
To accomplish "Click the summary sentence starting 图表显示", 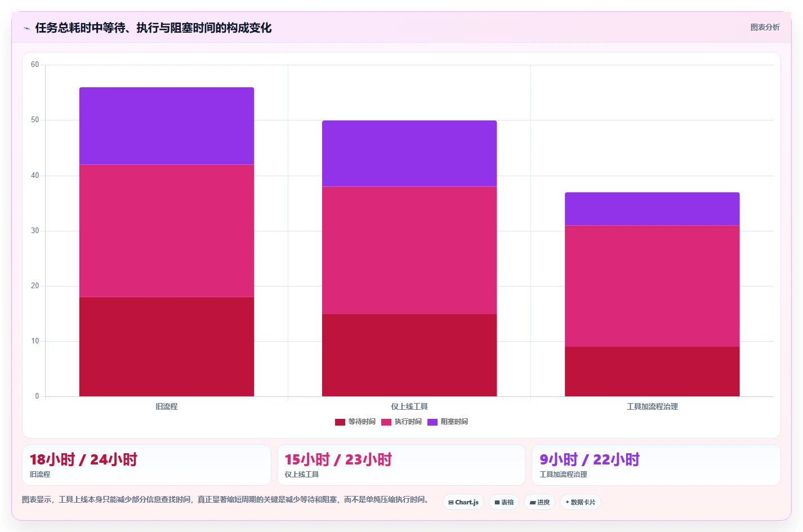I will coord(226,499).
